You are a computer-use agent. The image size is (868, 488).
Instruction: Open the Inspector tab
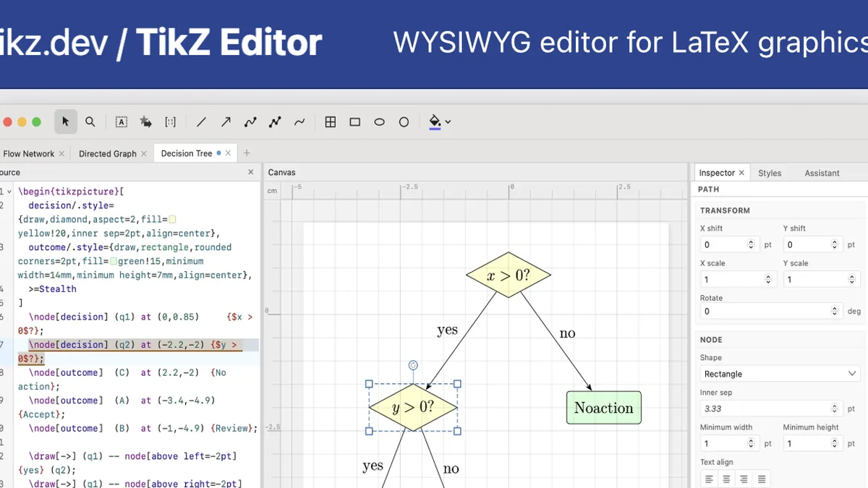717,173
